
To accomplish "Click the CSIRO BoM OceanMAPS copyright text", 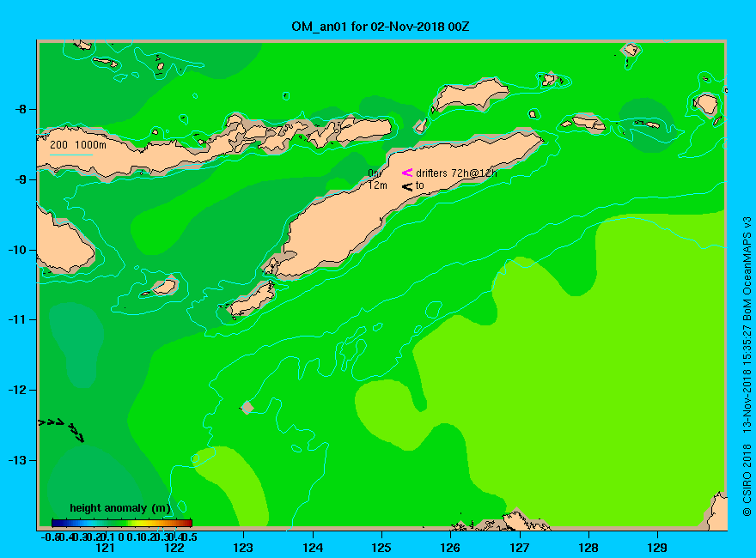I will (747, 367).
